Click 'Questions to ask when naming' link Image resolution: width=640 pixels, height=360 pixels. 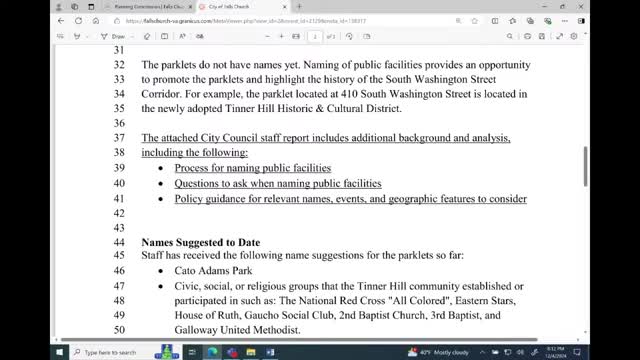(x=278, y=184)
